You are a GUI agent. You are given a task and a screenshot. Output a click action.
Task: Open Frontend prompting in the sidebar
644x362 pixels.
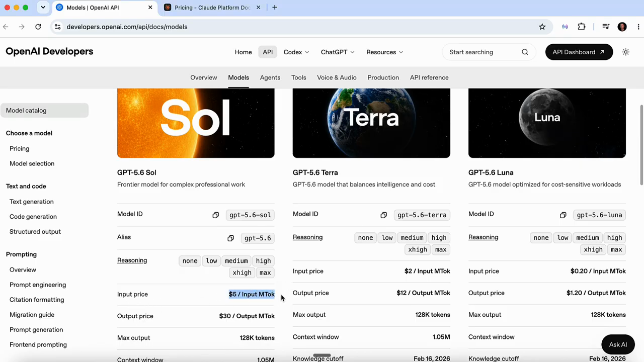tap(38, 345)
